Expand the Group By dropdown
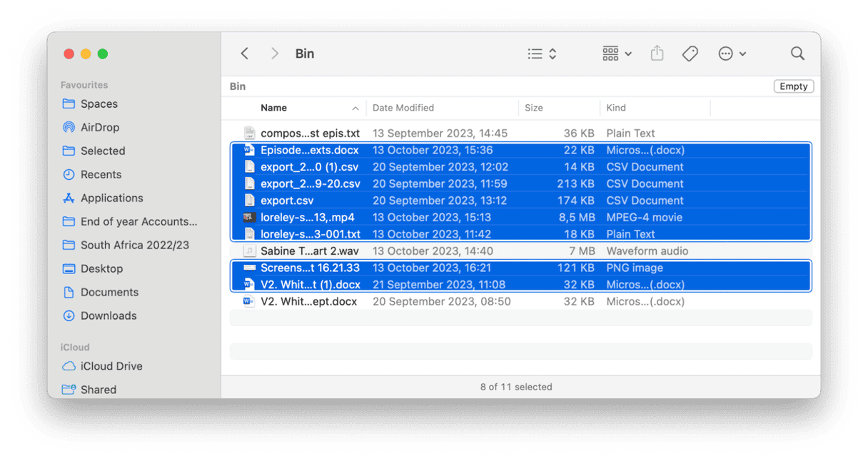The width and height of the screenshot is (868, 461). point(617,54)
